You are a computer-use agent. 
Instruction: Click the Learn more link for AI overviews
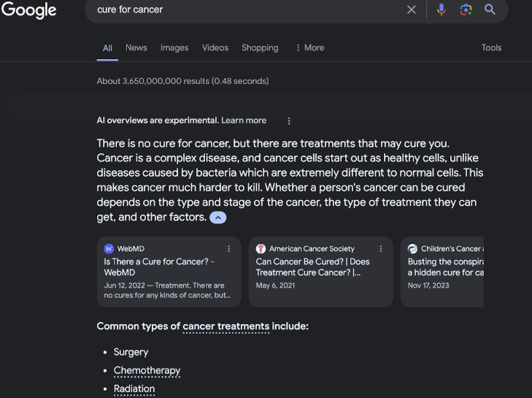coord(244,120)
